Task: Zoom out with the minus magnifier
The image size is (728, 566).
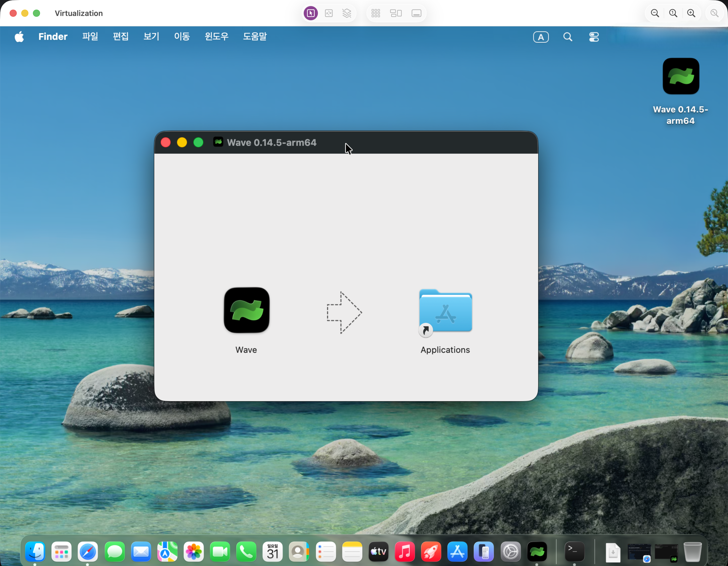Action: click(655, 13)
